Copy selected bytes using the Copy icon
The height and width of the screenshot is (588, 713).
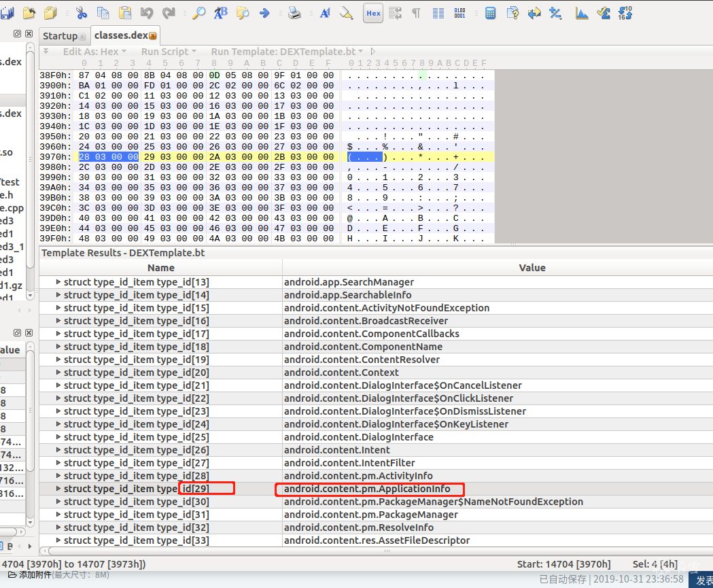click(103, 13)
